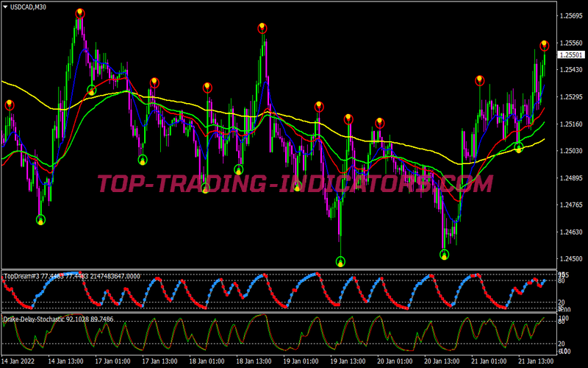
Task: Click the 1.24630 price axis label
Action: point(571,232)
